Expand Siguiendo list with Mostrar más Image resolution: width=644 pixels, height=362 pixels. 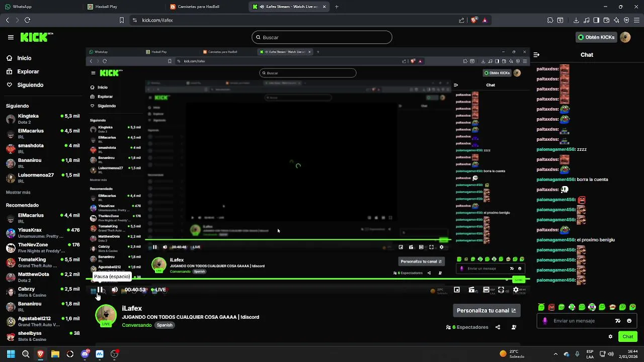pyautogui.click(x=18, y=192)
